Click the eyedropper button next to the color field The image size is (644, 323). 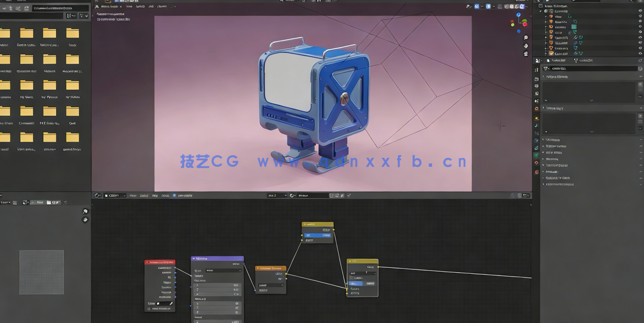171,304
